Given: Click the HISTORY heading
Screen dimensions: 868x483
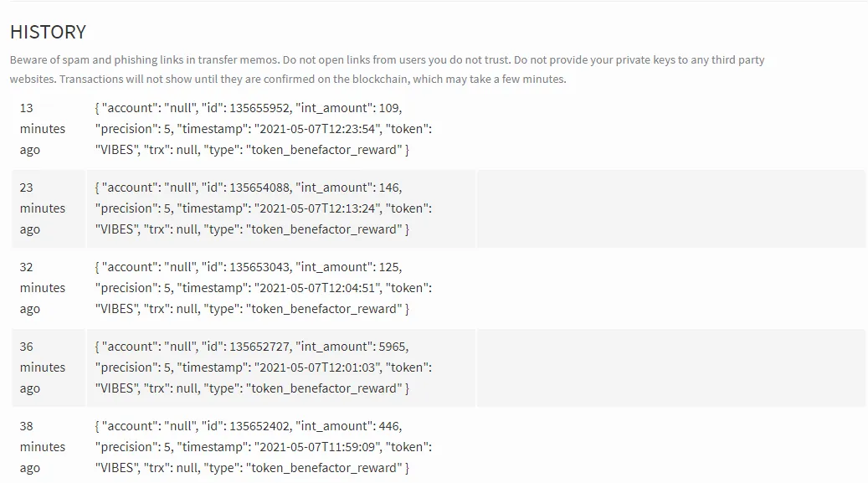Looking at the screenshot, I should click(49, 32).
